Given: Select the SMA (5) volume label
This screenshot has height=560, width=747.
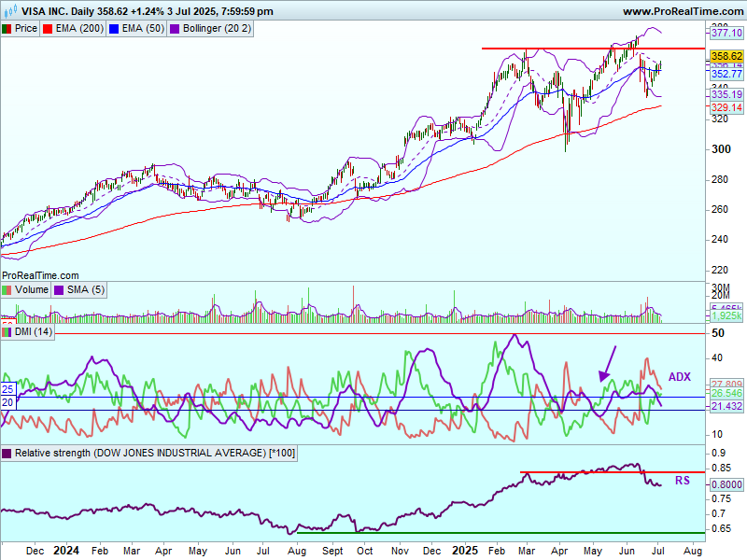Looking at the screenshot, I should (86, 290).
